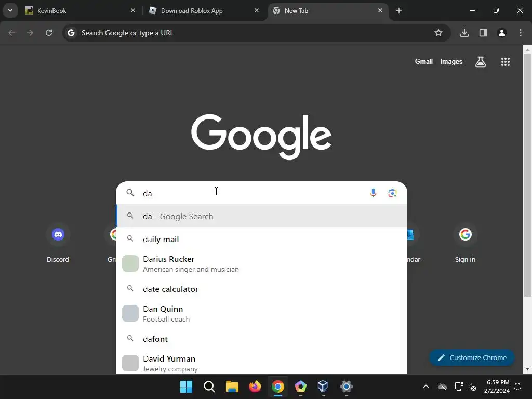Open the Chrome profile icon

point(502,33)
